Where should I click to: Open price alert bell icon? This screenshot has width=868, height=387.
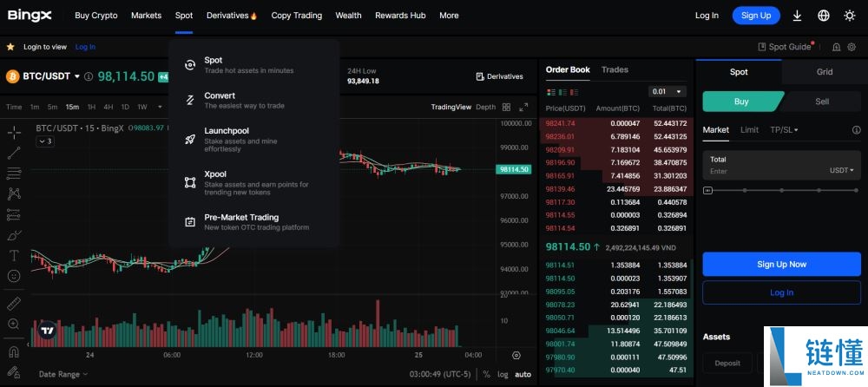(836, 47)
